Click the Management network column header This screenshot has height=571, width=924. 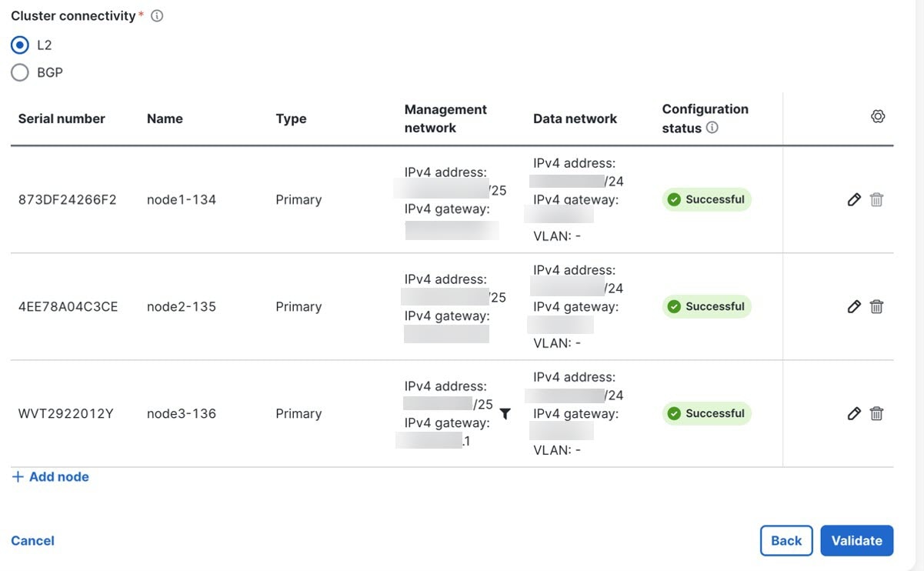445,119
